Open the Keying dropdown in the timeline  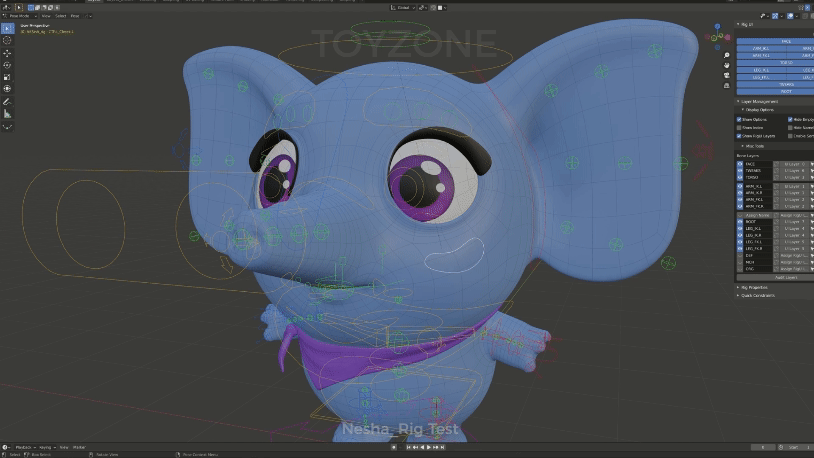coord(47,447)
